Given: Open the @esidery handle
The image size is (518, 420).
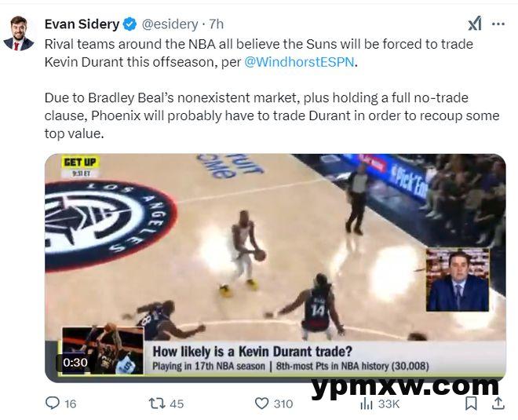Looking at the screenshot, I should point(170,24).
